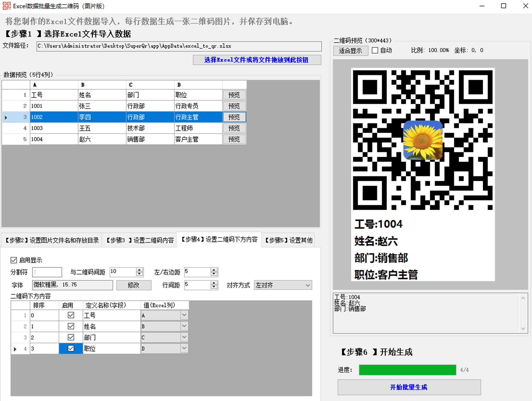This screenshot has width=532, height=401.
Task: Click the 左/右边距 number field
Action: 197,272
